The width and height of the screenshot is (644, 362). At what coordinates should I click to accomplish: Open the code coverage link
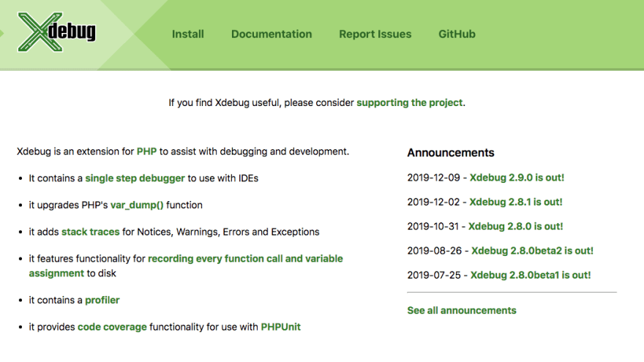(x=112, y=327)
